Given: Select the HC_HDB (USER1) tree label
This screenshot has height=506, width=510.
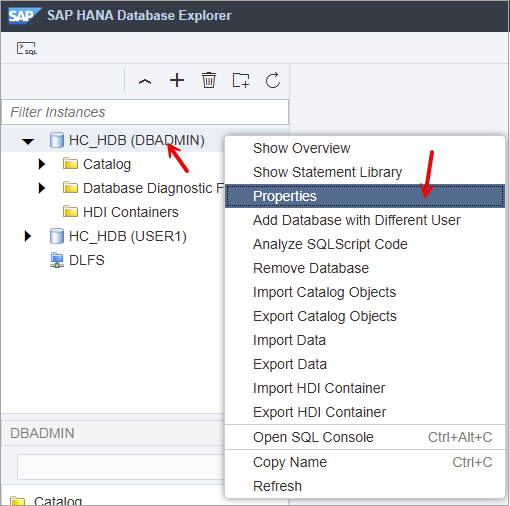Looking at the screenshot, I should (x=128, y=236).
